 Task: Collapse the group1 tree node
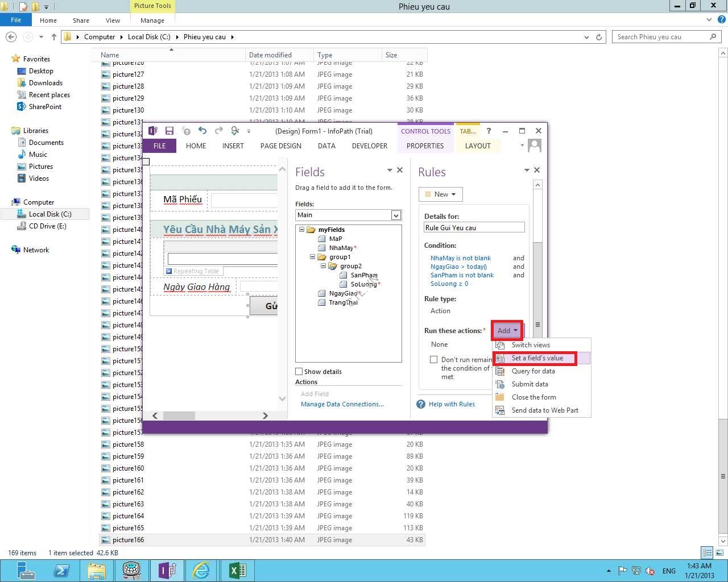tap(312, 257)
